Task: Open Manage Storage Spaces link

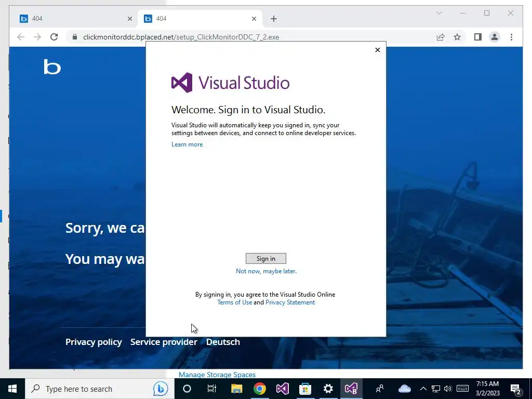Action: [217, 375]
